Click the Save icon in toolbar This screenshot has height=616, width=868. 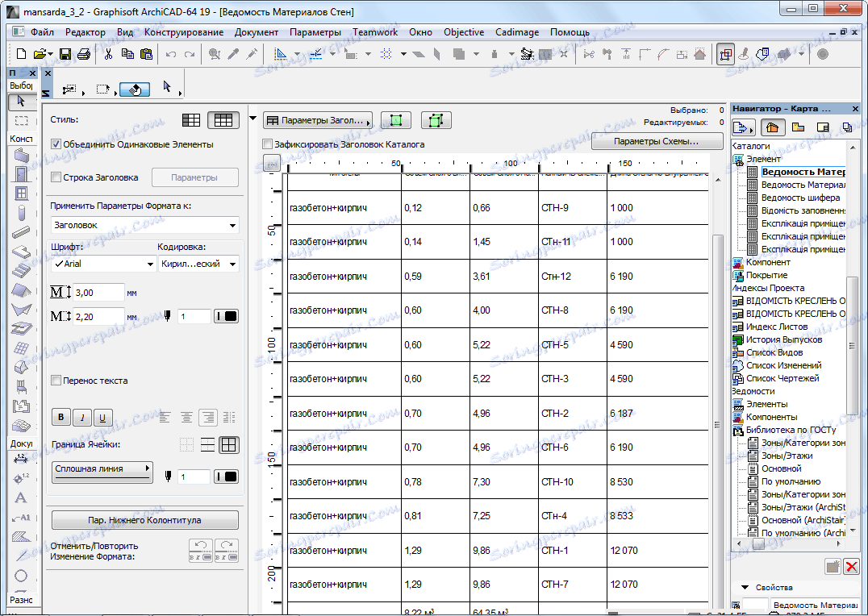[x=65, y=54]
